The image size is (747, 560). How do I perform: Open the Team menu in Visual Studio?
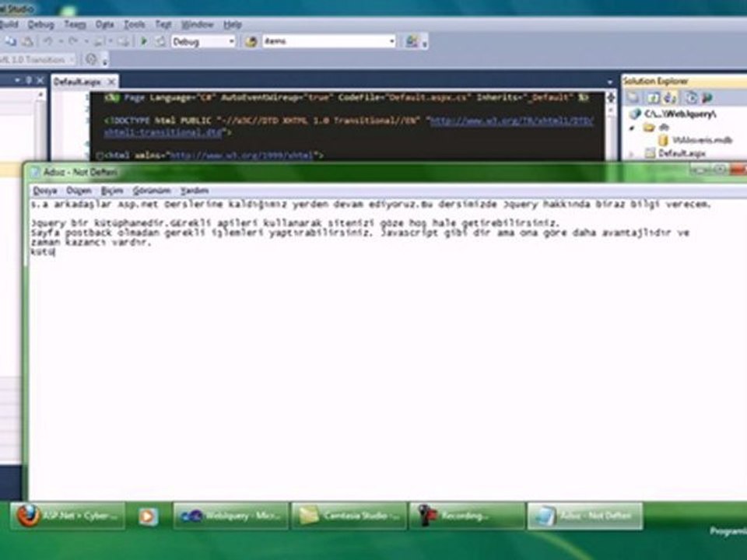tap(75, 24)
